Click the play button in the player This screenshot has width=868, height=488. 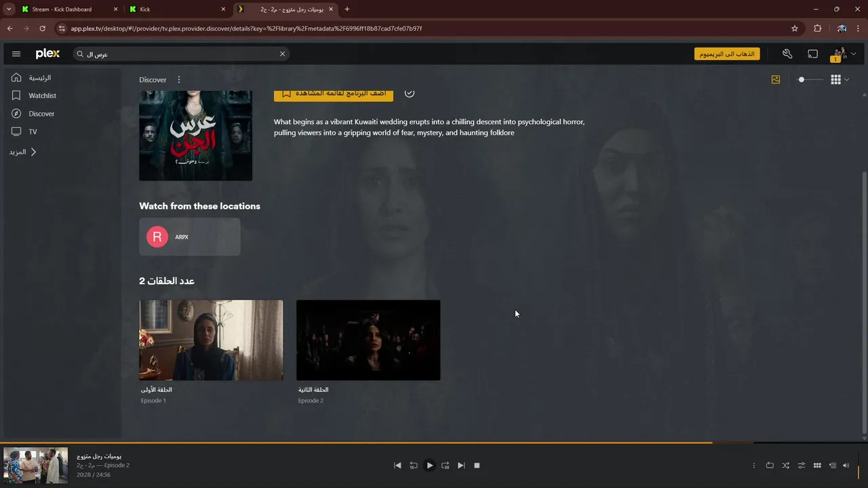pyautogui.click(x=429, y=466)
